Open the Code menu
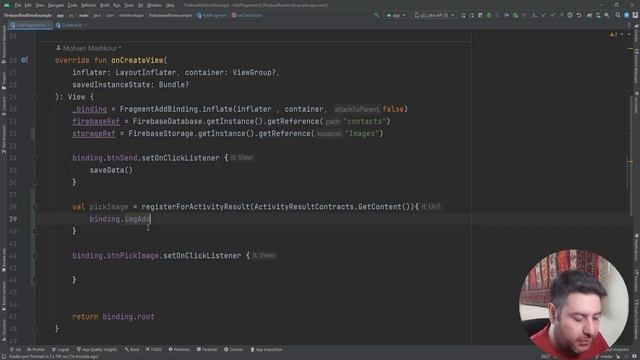This screenshot has width=640, height=360. tap(72, 5)
